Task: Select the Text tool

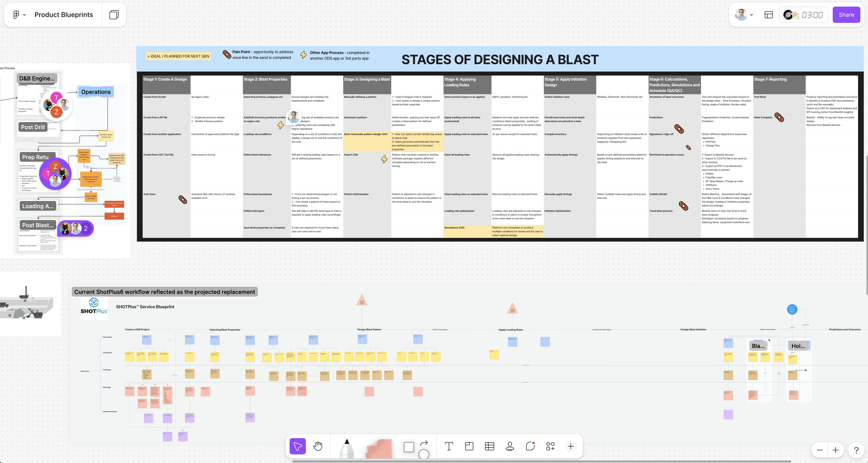Action: click(x=448, y=446)
